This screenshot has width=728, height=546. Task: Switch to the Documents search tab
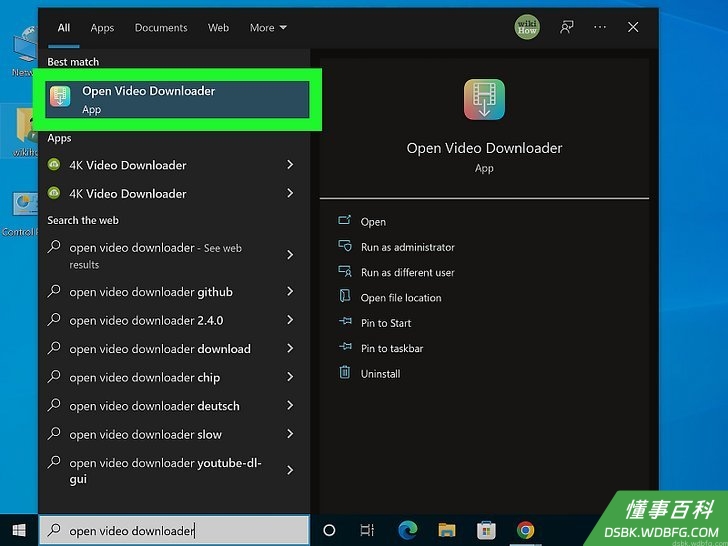tap(161, 28)
